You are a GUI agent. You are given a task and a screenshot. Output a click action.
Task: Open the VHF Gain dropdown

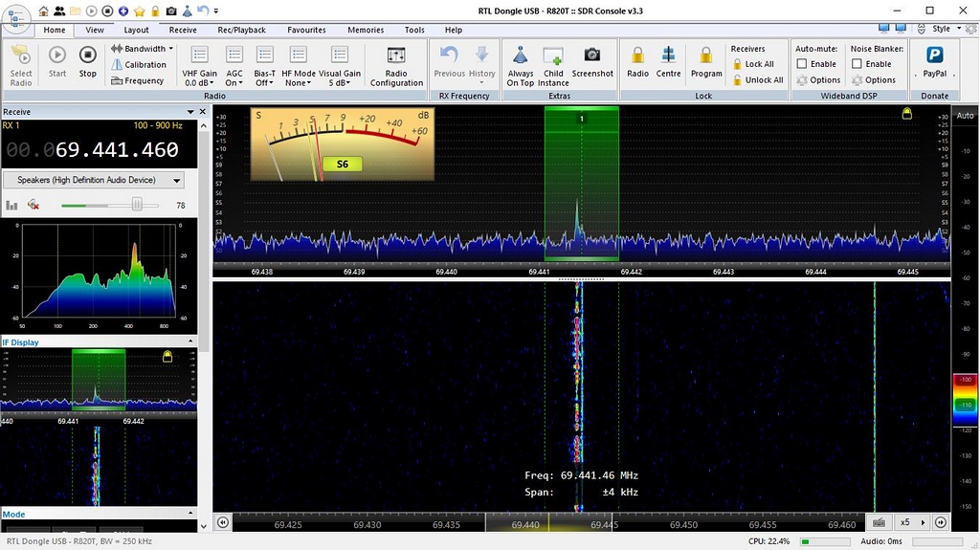(x=200, y=64)
